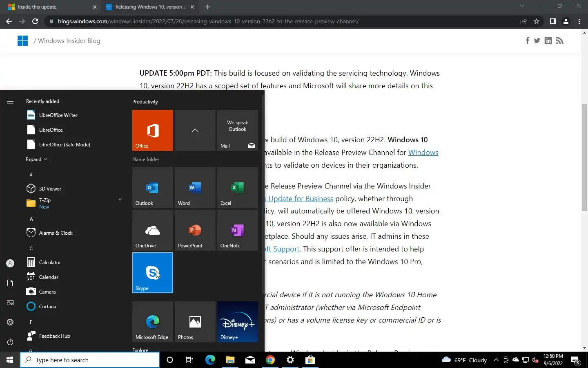Click the taskbar search box

tap(90, 360)
